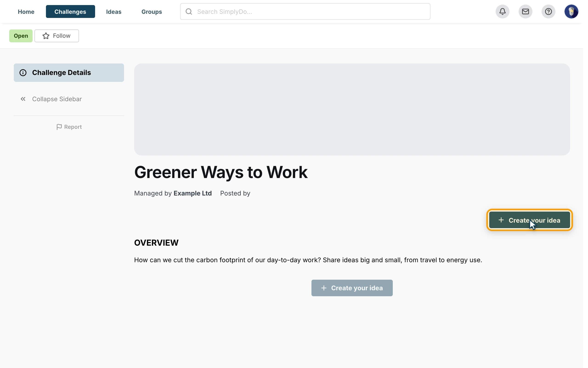Go to the Home tab
This screenshot has width=588, height=368.
[26, 12]
